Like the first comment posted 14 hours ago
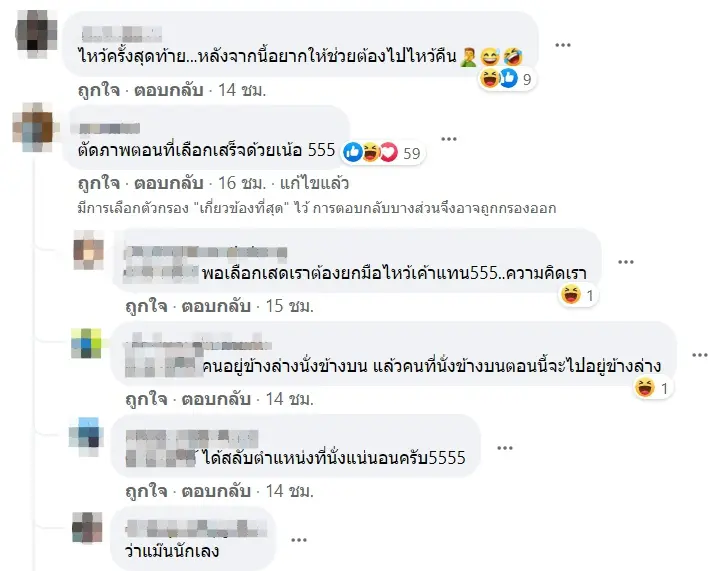The height and width of the screenshot is (571, 720). pyautogui.click(x=99, y=90)
